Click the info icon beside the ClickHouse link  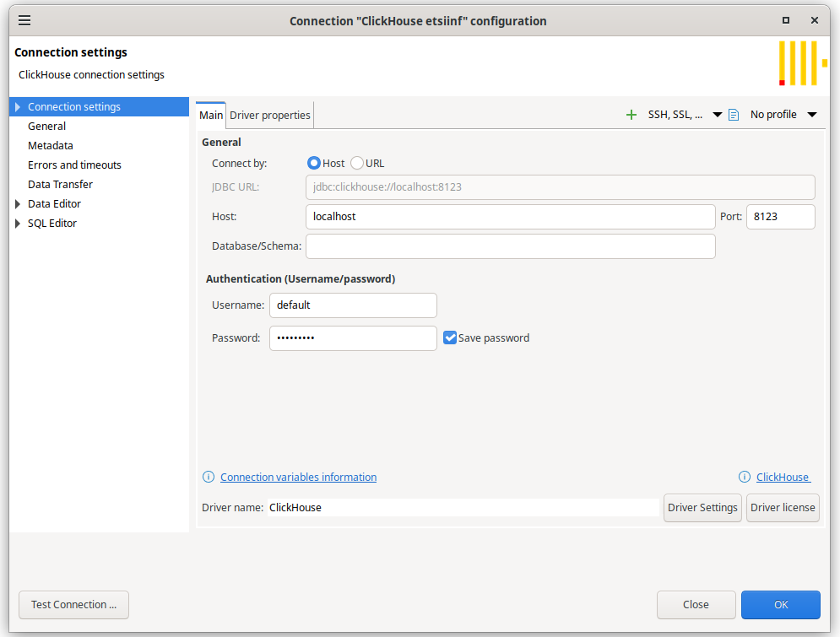[744, 477]
